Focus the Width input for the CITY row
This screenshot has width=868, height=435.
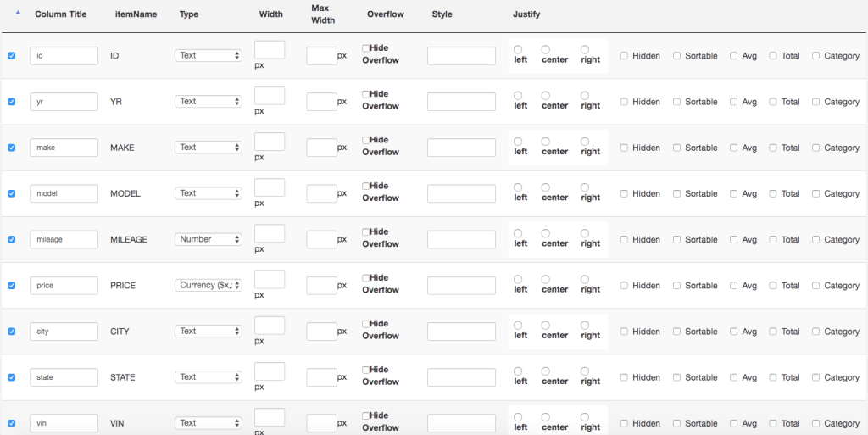coord(270,325)
